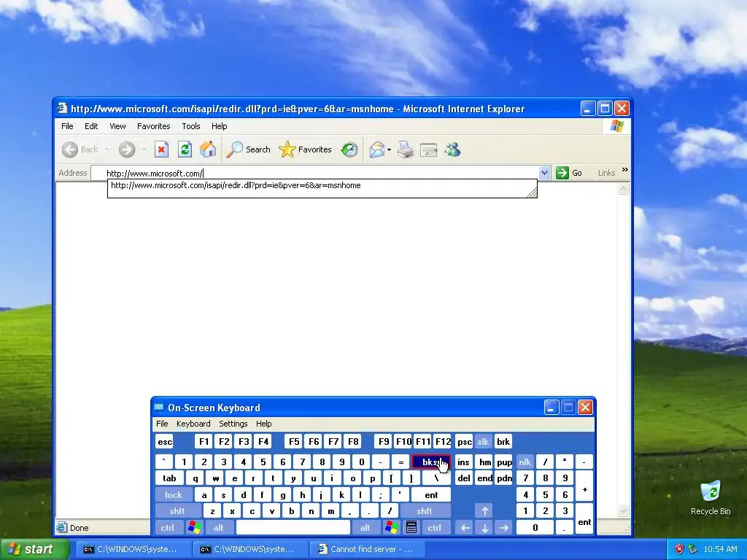Click the bksp key on On-Screen Keyboard
Image resolution: width=747 pixels, height=560 pixels.
click(x=430, y=462)
